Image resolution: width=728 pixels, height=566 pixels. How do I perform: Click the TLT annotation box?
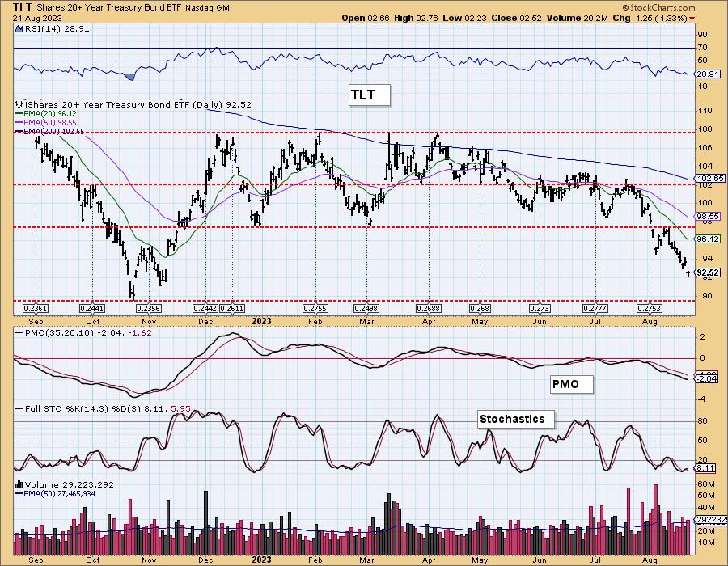tap(369, 95)
